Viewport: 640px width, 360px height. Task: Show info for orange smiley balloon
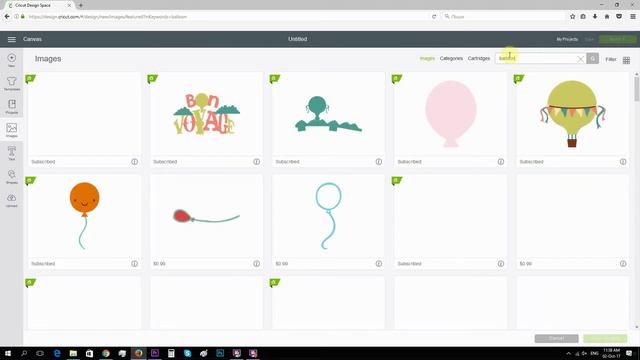(134, 264)
